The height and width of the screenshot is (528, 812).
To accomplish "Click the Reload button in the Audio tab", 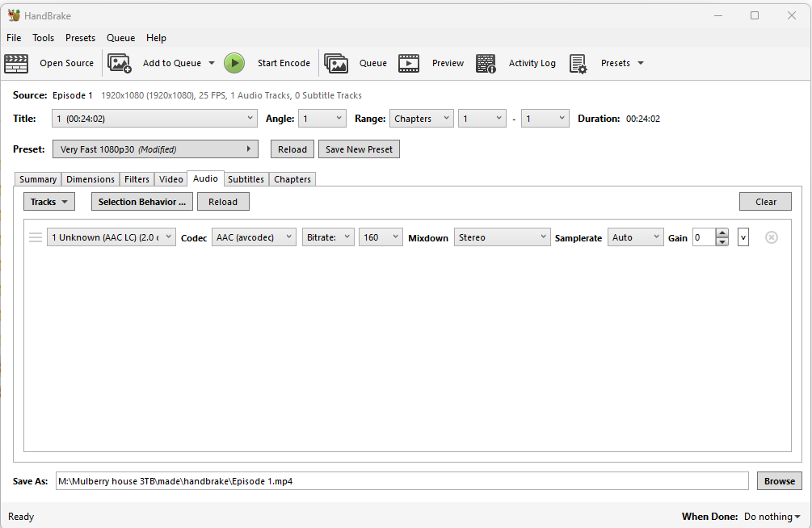I will pyautogui.click(x=223, y=202).
